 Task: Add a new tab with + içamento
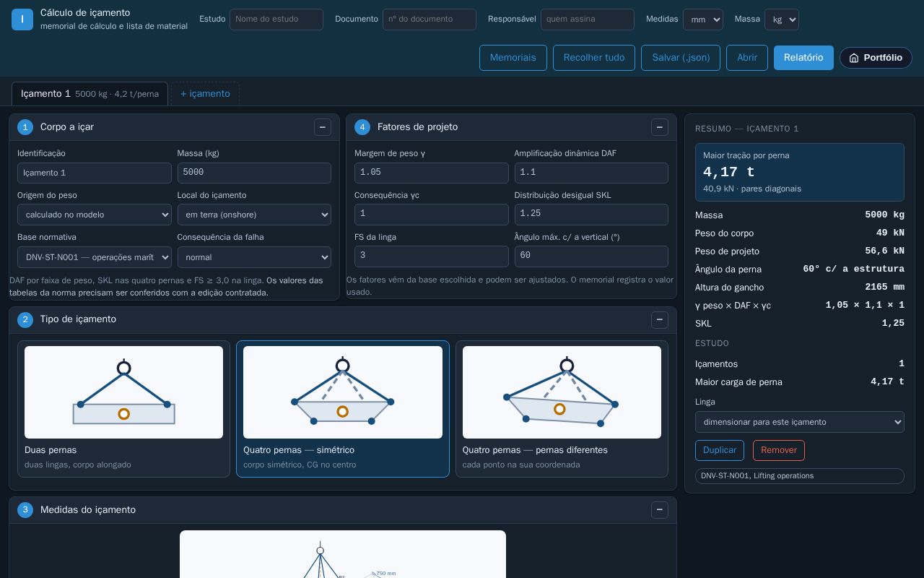[205, 94]
